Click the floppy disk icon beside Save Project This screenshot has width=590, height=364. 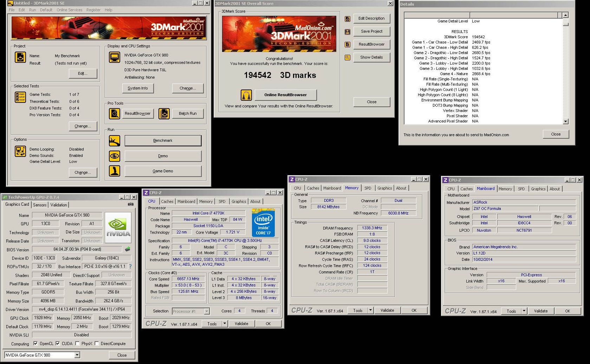click(347, 32)
